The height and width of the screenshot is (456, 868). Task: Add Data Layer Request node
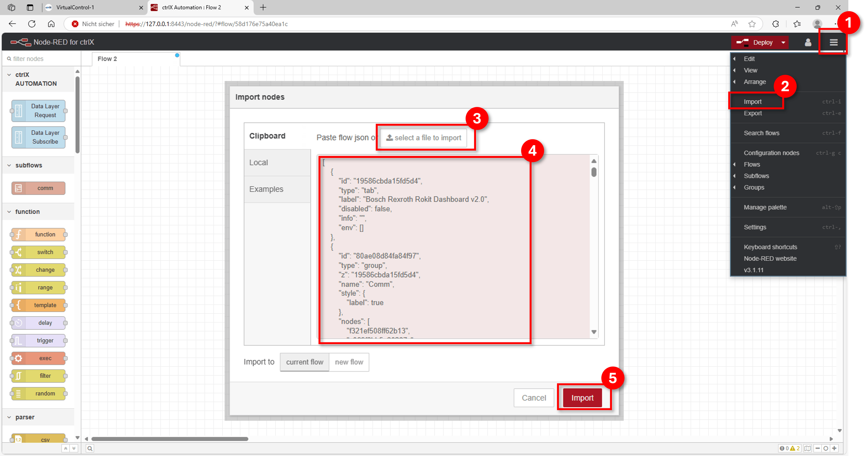38,110
